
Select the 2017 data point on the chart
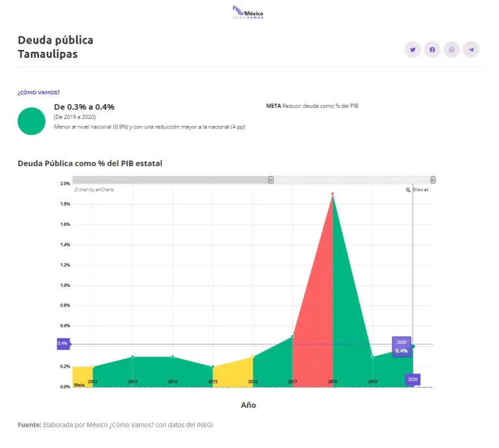(x=292, y=336)
